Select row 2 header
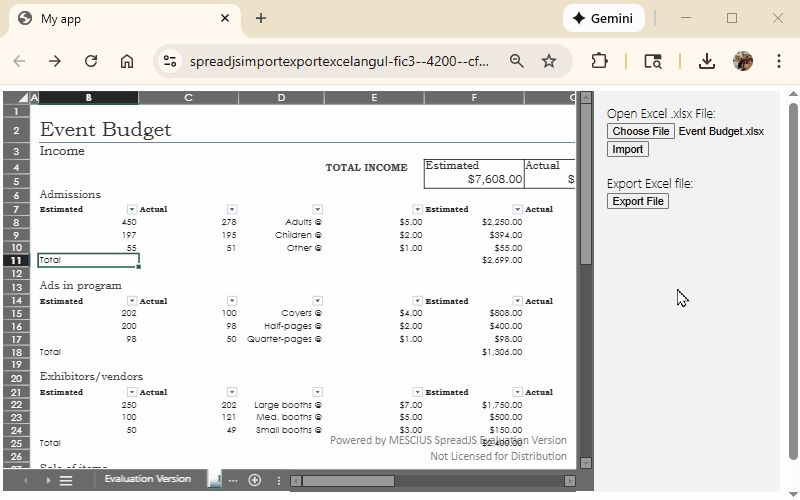 16,131
